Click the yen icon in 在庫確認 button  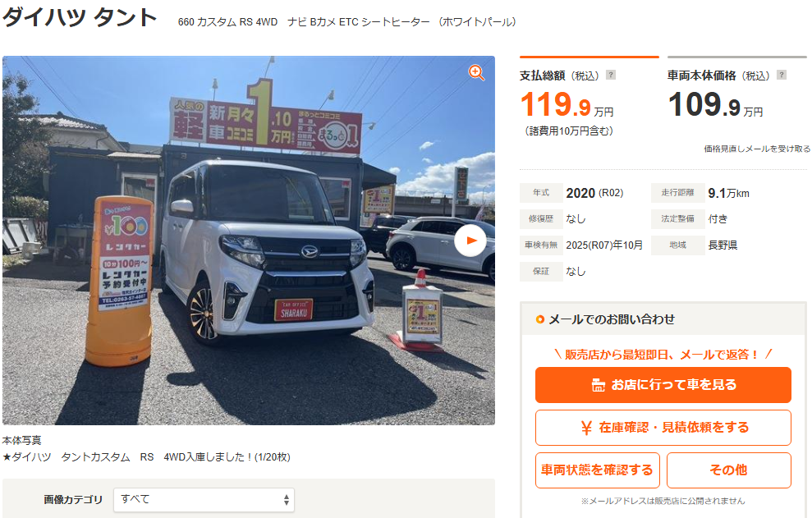click(x=586, y=428)
